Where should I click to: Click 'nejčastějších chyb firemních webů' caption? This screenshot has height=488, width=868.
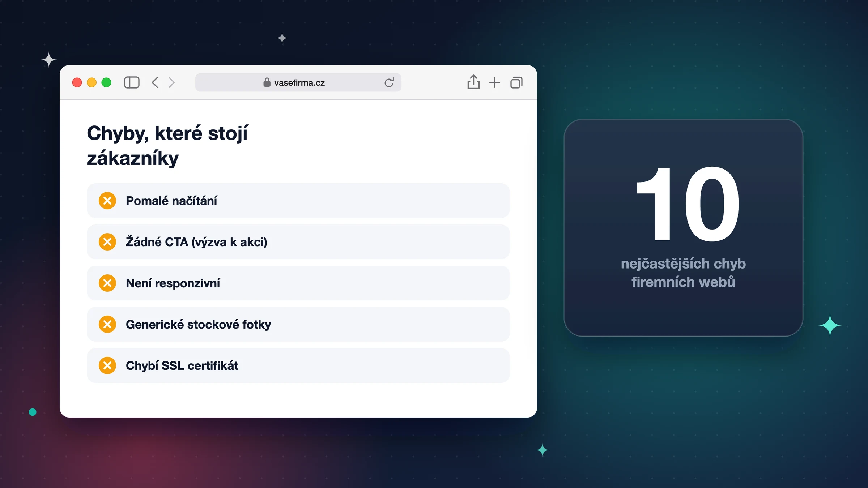[x=684, y=273]
